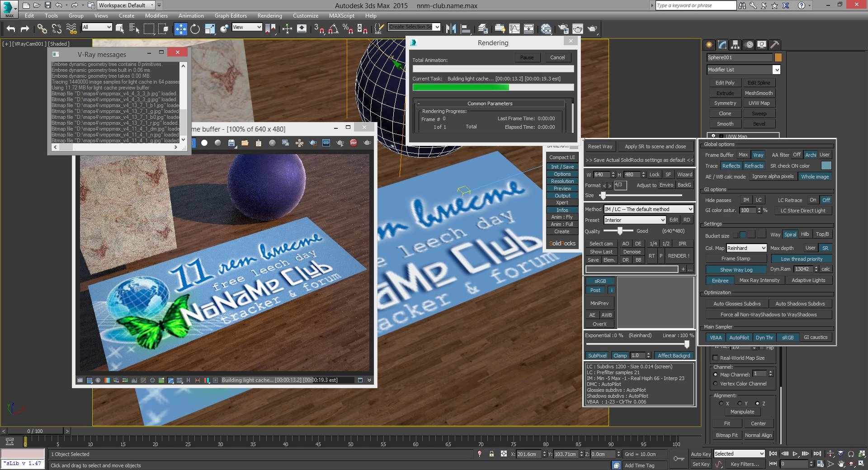Pause the rendering in Rendering dialog
868x470 pixels.
(x=527, y=57)
